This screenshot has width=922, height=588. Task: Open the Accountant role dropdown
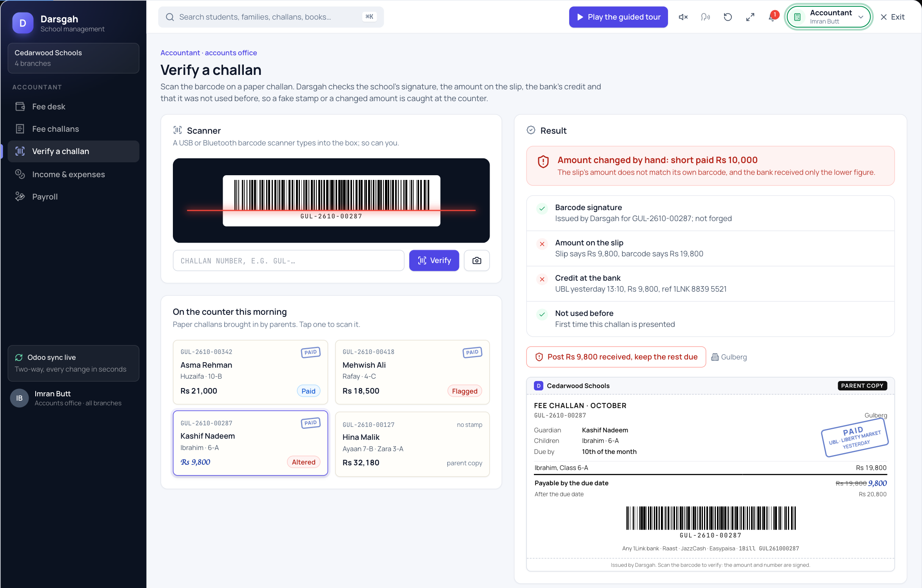(x=829, y=17)
